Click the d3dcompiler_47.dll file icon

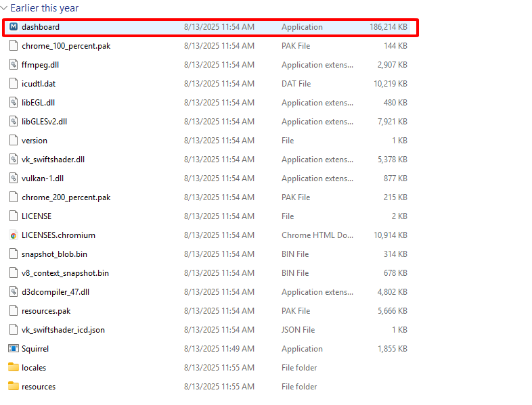click(14, 292)
